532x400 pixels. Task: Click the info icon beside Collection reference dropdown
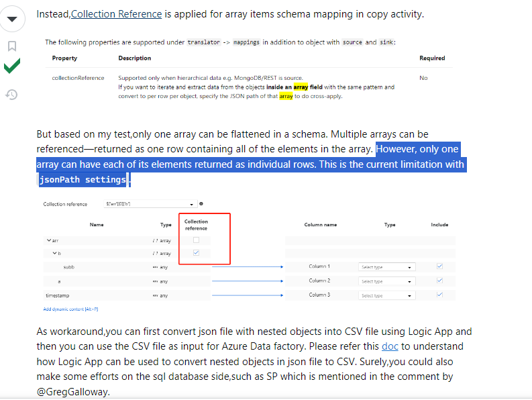(x=201, y=204)
